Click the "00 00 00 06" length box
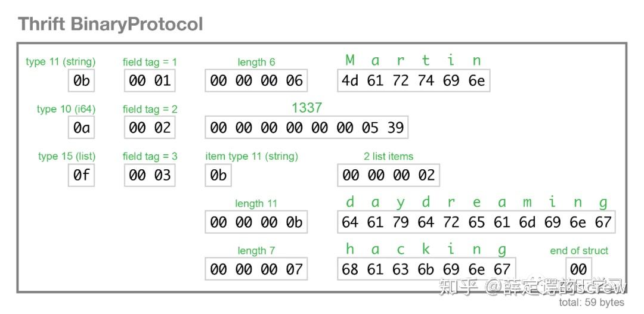Viewport: 644px width, 314px height. click(x=256, y=80)
